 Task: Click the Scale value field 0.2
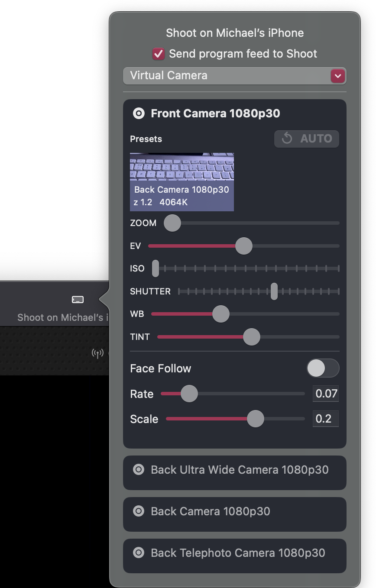coord(326,419)
